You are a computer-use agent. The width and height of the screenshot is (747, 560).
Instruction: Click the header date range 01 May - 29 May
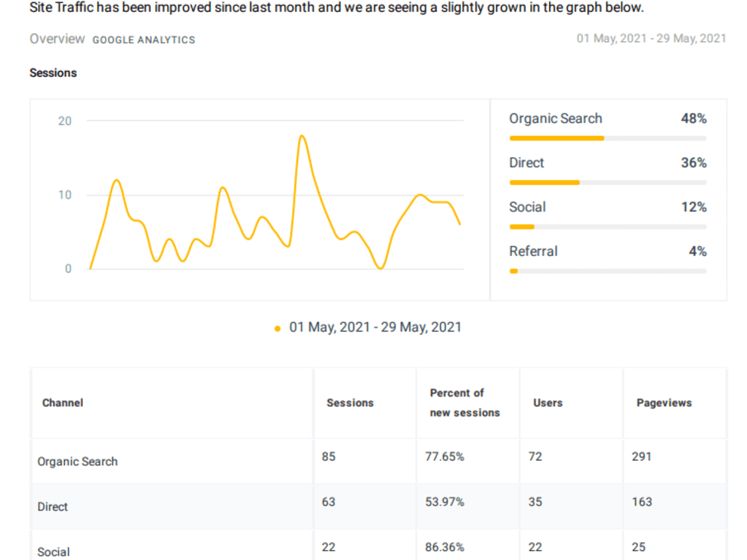651,39
